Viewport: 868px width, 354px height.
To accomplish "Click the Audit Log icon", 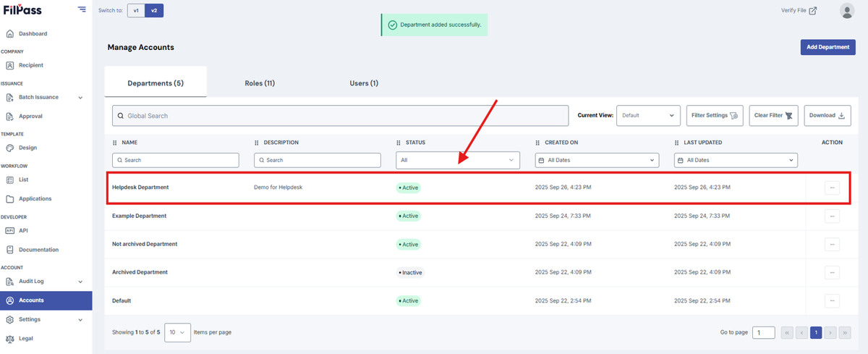I will coord(9,281).
